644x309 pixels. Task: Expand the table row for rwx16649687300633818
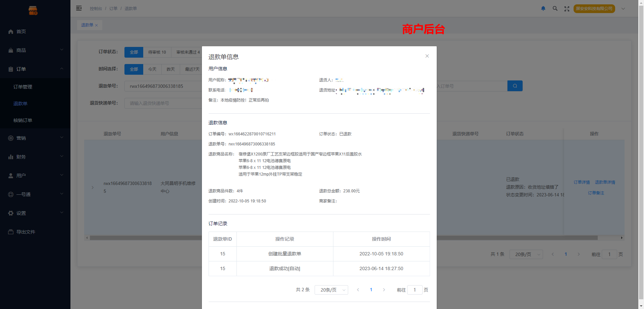(x=93, y=187)
